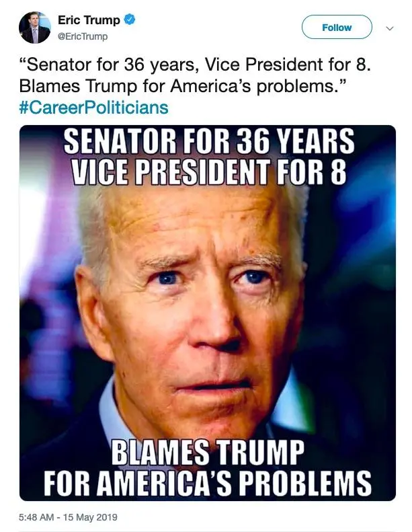Screen dimensions: 412x532
Task: Open the tweet options chevron
Action: (389, 28)
